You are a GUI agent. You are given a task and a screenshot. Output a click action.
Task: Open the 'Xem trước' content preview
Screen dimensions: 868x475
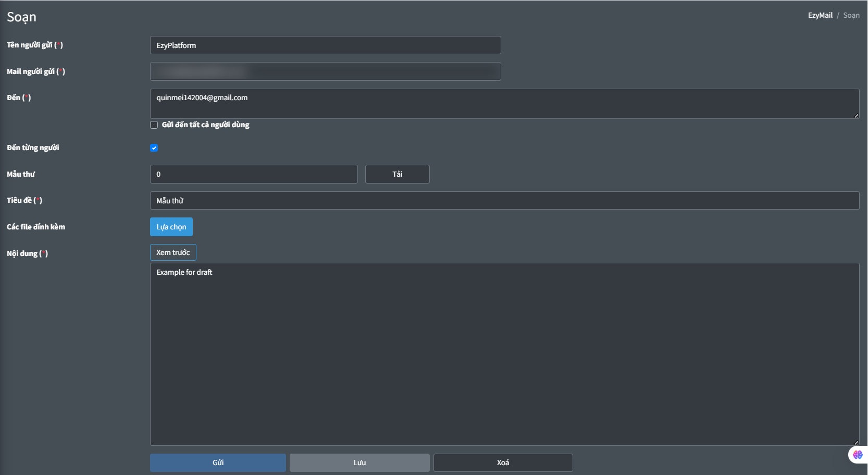click(x=173, y=252)
